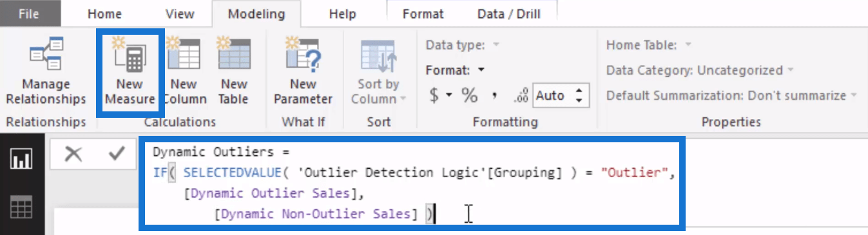Viewport: 868px width, 235px height.
Task: Open the Format dropdown
Action: (x=455, y=70)
